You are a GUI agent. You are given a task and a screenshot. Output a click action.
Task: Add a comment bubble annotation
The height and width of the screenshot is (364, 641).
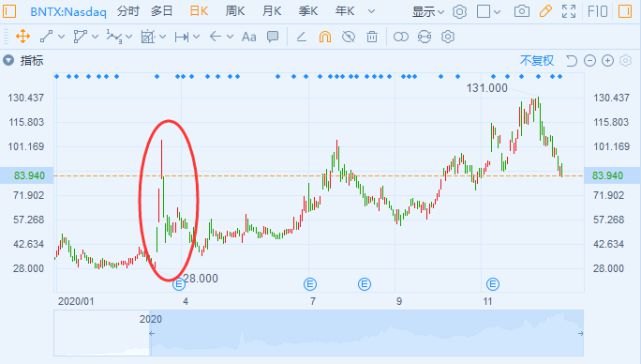tap(273, 37)
